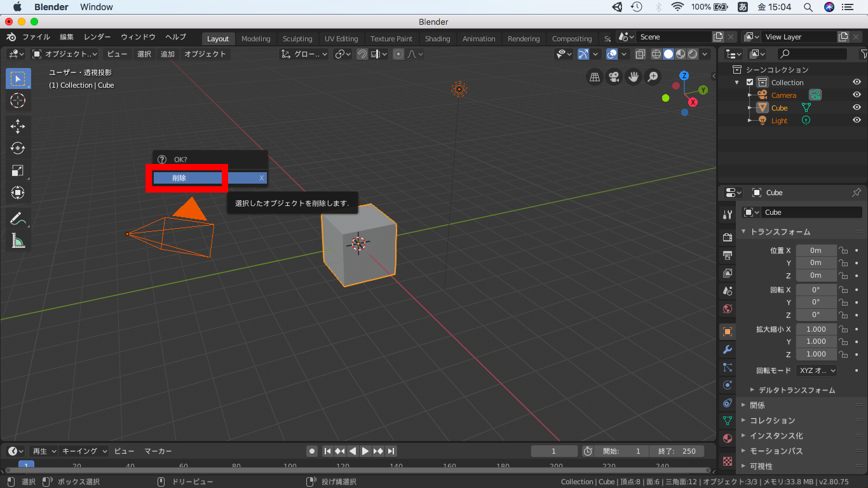Open the Material properties tab
This screenshot has height=488, width=868.
tap(728, 438)
